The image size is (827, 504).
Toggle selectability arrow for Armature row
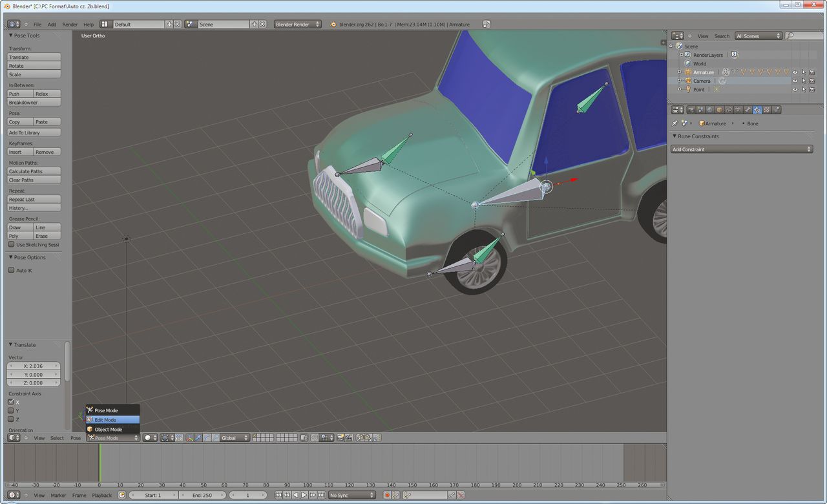[x=804, y=72]
